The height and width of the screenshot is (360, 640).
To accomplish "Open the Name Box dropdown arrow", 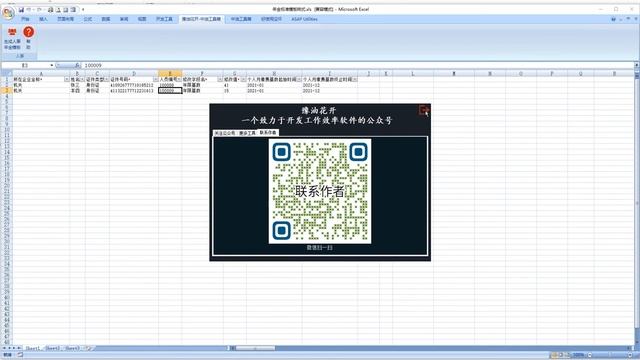I will pyautogui.click(x=52, y=65).
